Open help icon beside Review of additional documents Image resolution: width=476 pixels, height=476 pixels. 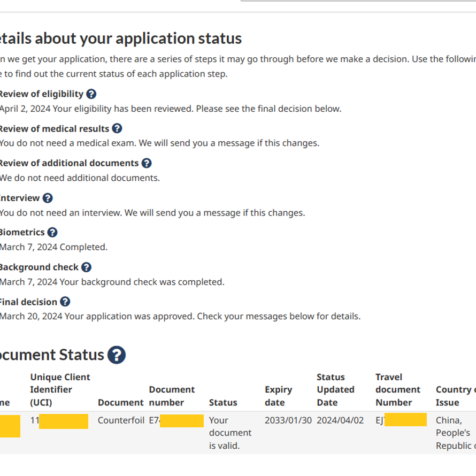point(146,163)
